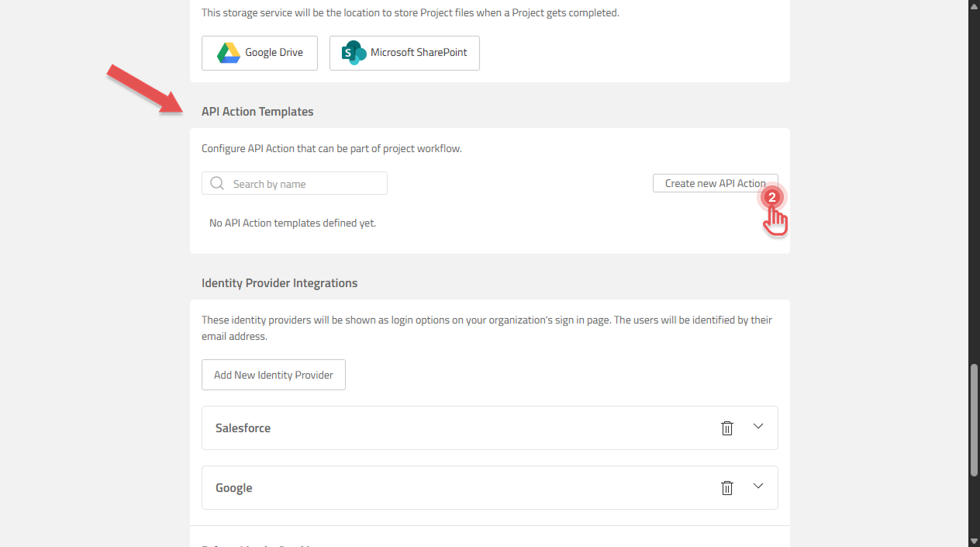This screenshot has height=547, width=980.
Task: Expand the Salesforce provider details
Action: tap(758, 427)
